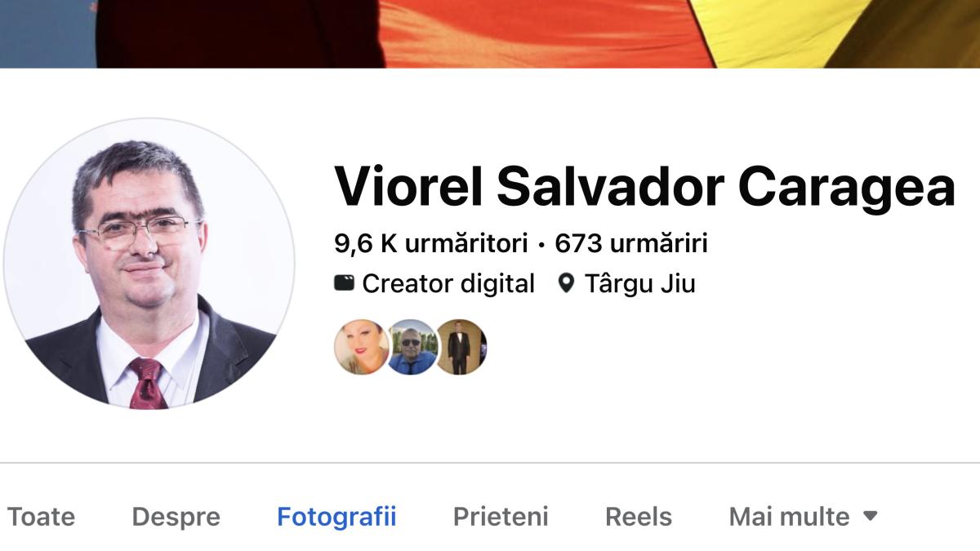
Task: Click the location pin icon
Action: 566,283
